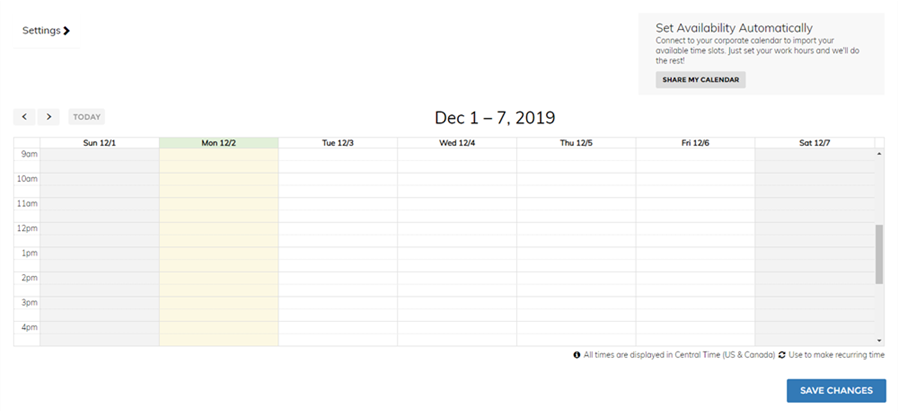
Task: Click the recurring time refresh icon
Action: click(x=782, y=355)
